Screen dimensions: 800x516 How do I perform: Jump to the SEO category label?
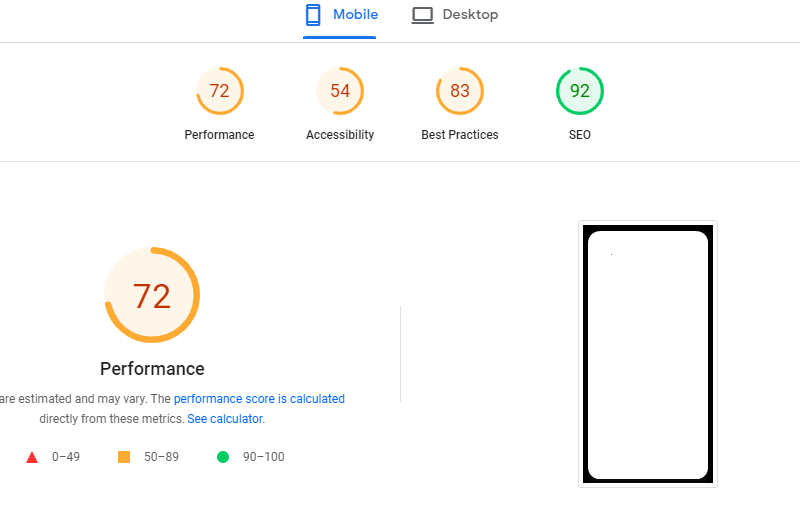click(580, 135)
